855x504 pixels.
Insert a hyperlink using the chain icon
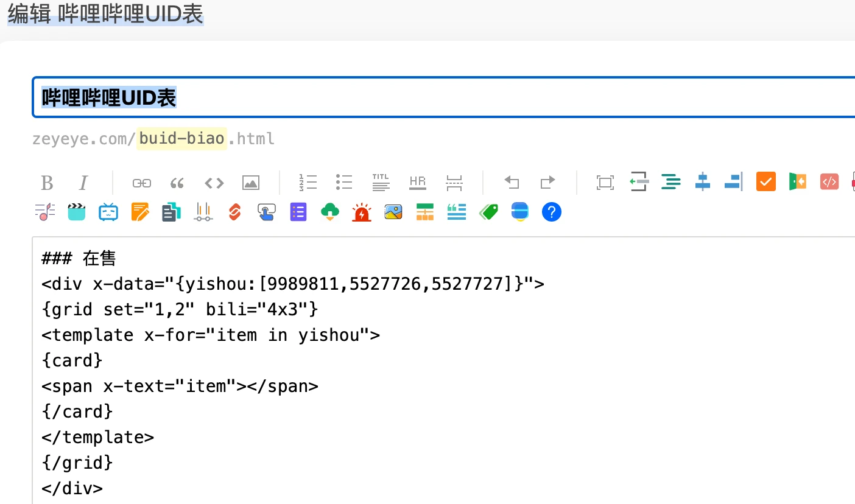(x=141, y=183)
